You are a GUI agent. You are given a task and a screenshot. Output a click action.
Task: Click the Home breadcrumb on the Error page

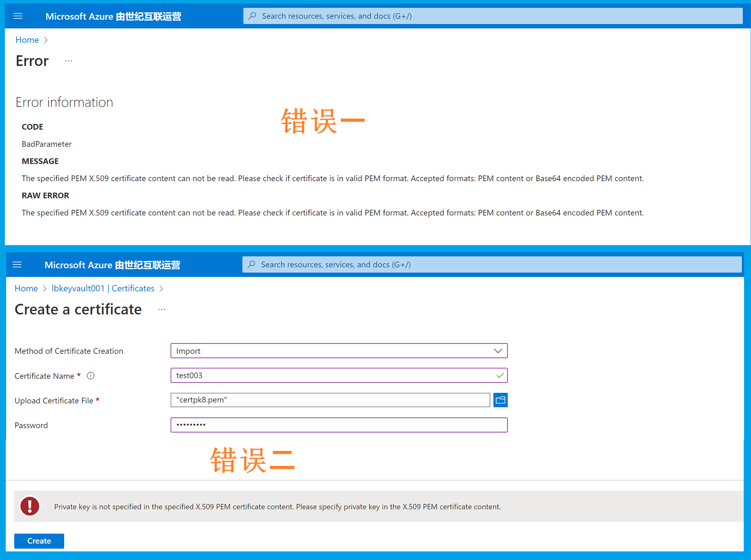pyautogui.click(x=27, y=40)
